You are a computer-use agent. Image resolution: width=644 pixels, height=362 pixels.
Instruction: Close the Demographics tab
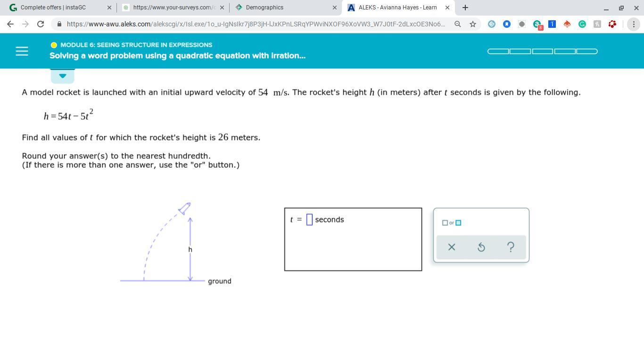pyautogui.click(x=335, y=8)
